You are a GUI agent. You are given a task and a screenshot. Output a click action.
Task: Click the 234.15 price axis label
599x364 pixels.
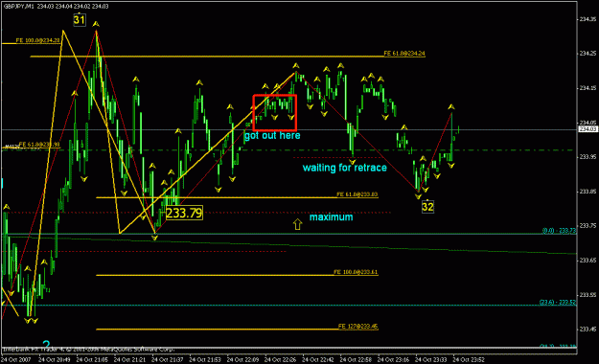click(587, 88)
